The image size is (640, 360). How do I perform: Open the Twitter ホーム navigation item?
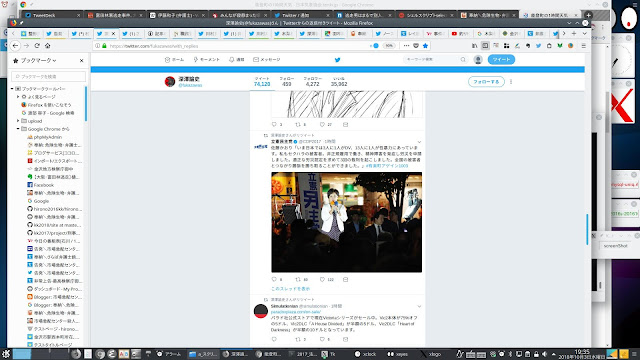click(174, 60)
